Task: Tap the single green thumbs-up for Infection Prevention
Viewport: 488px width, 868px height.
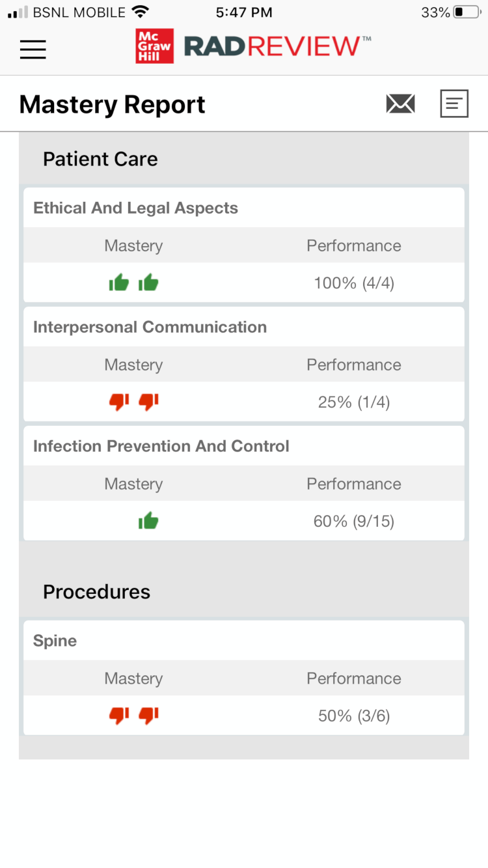Action: pyautogui.click(x=148, y=521)
